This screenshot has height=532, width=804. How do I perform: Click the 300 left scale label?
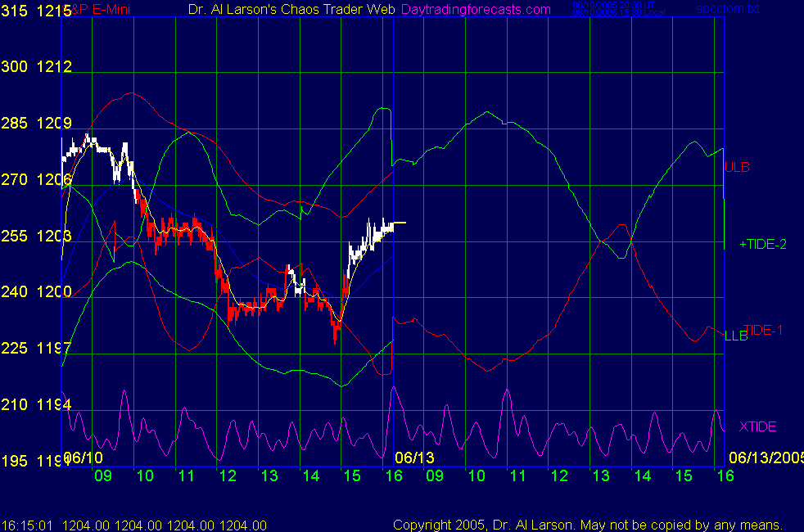15,66
